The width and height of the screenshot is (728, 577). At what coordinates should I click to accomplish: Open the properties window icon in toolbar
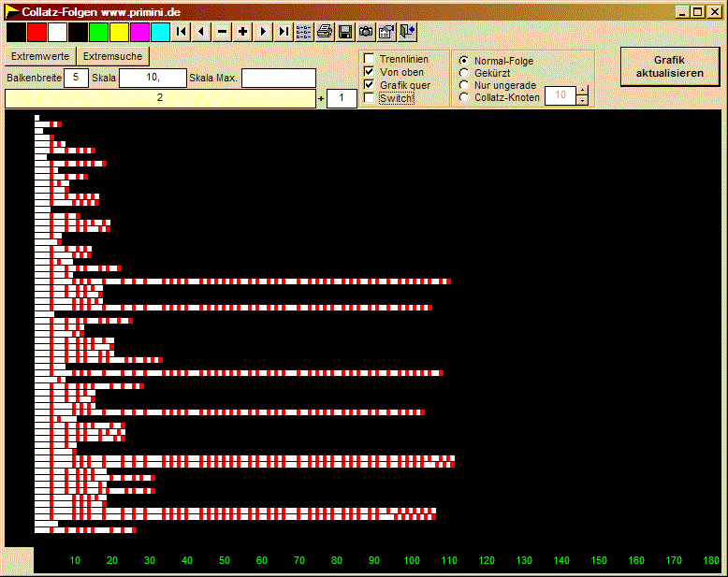pos(386,32)
